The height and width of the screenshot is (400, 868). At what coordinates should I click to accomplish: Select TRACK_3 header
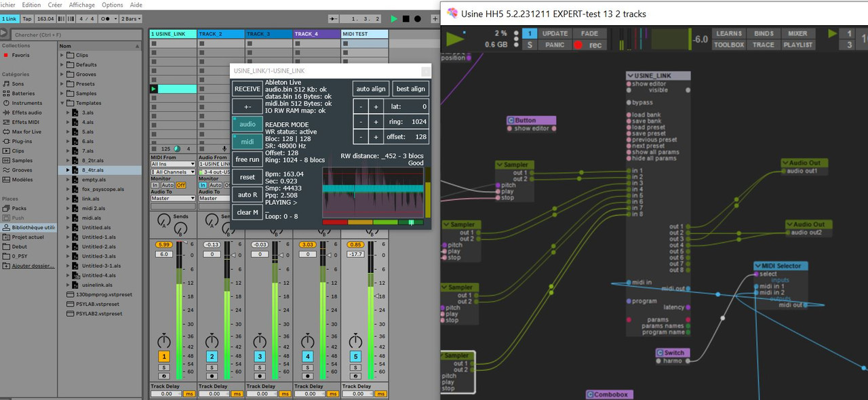tap(269, 34)
